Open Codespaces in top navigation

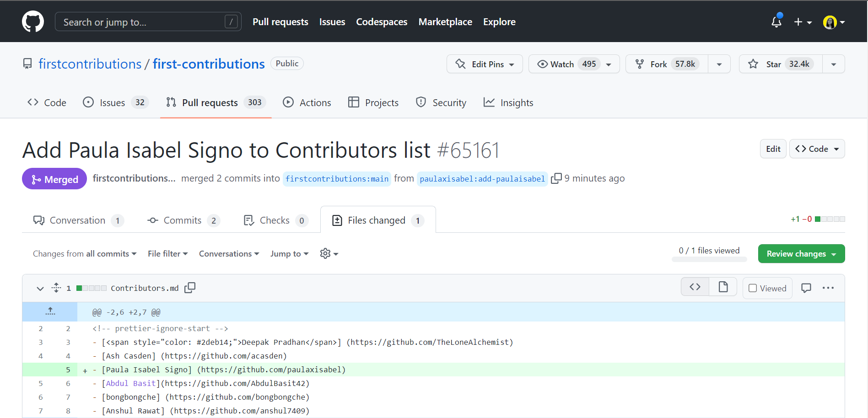click(x=382, y=21)
